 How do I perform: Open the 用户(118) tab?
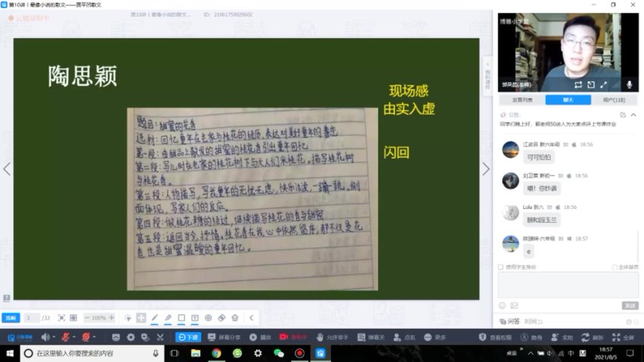click(614, 99)
